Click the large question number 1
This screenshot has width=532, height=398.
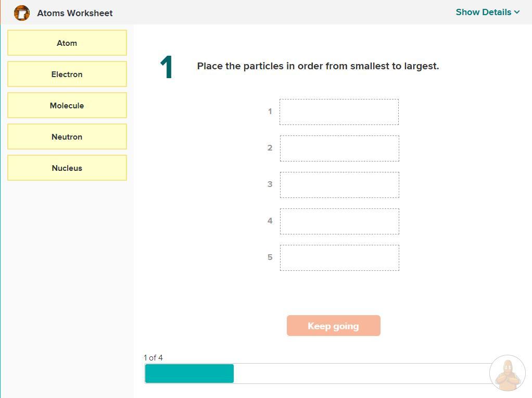(x=167, y=68)
